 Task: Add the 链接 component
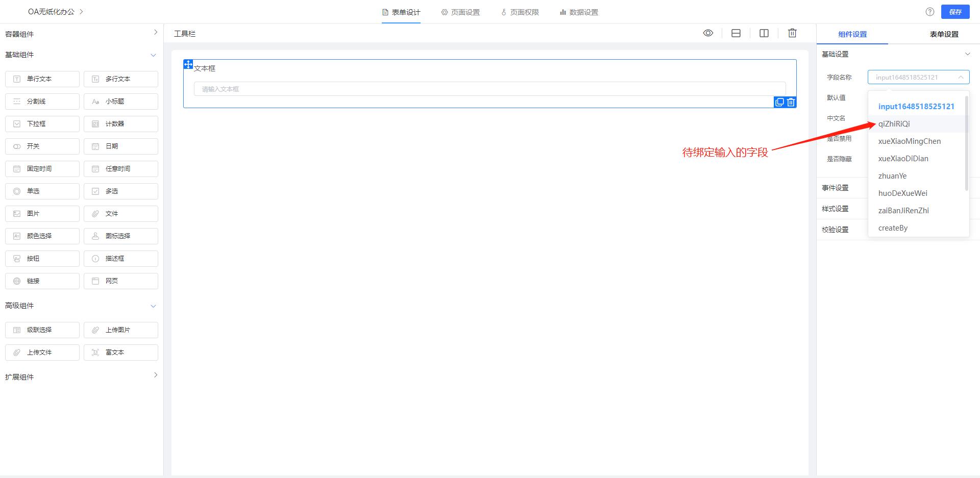(x=42, y=281)
